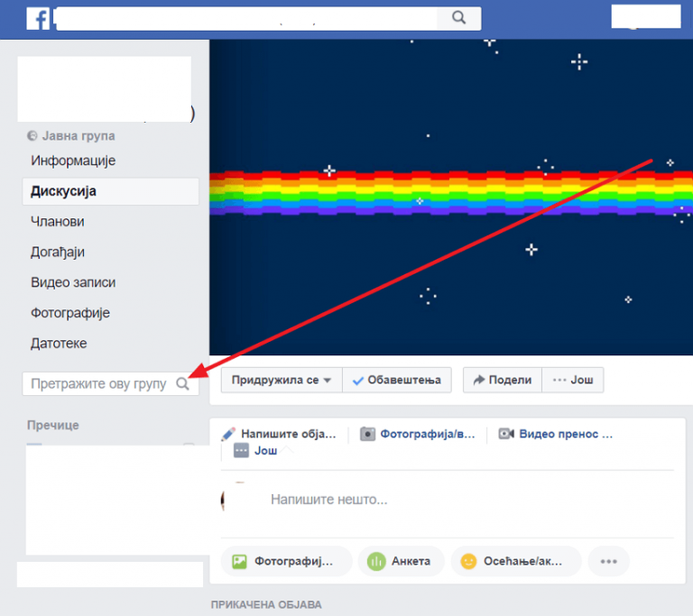693x616 pixels.
Task: Click the Напишите обја... pencil tab
Action: (x=280, y=434)
